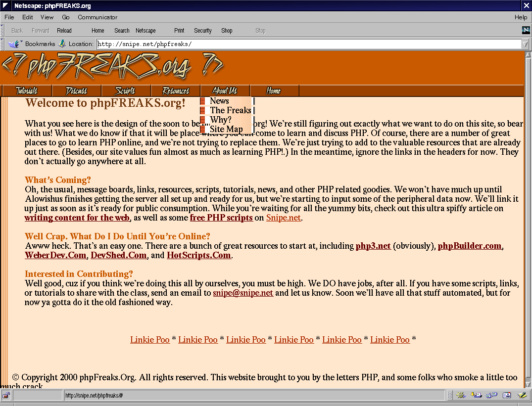Click the Bookmarks label
Screen dimensions: 532x406
click(40, 44)
